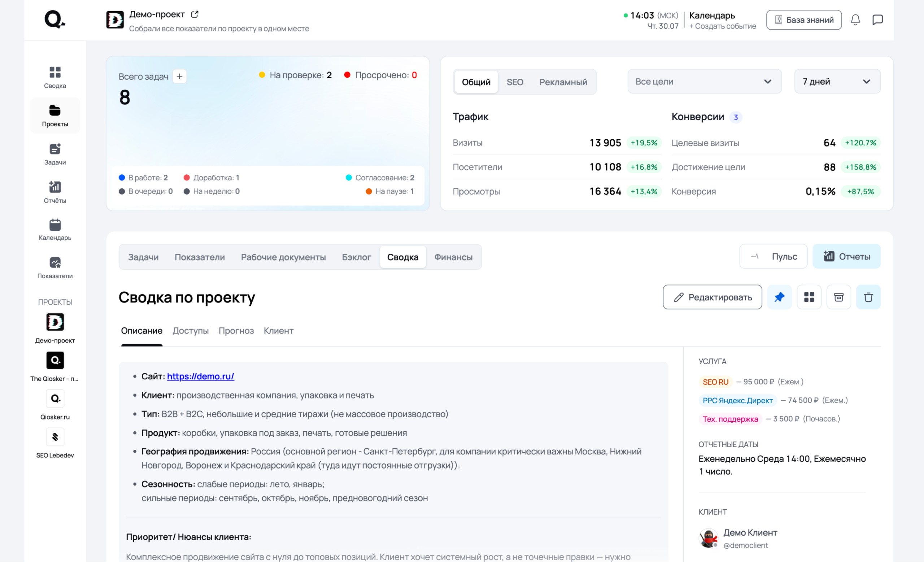924x562 pixels.
Task: Open Отчёты from the sidebar
Action: click(55, 192)
